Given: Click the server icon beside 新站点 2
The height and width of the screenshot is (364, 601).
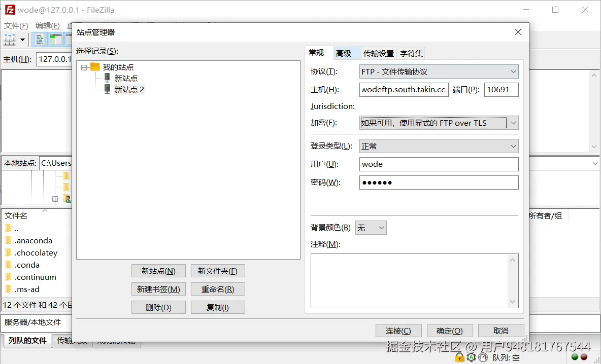Looking at the screenshot, I should click(107, 89).
